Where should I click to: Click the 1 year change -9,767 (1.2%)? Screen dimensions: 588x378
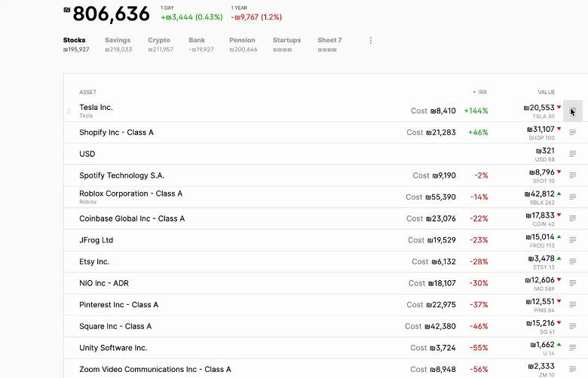(x=256, y=17)
